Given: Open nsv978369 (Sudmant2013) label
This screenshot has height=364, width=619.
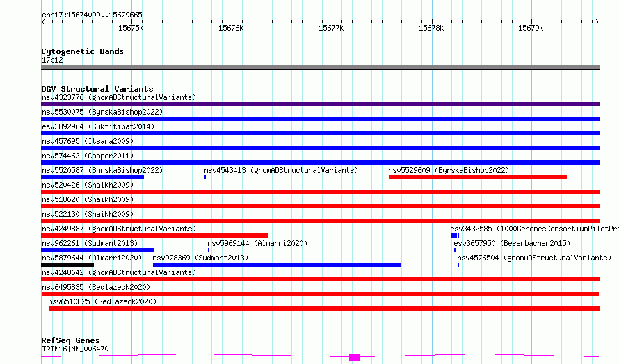Looking at the screenshot, I should 200,258.
